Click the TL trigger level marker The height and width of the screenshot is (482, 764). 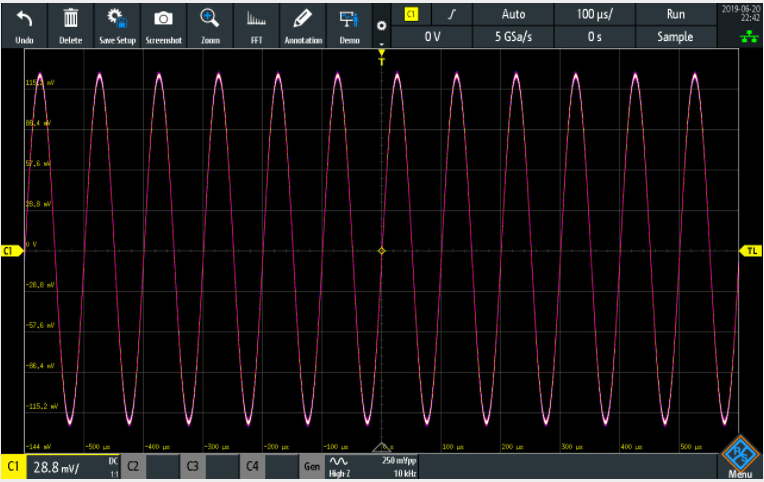tap(751, 251)
